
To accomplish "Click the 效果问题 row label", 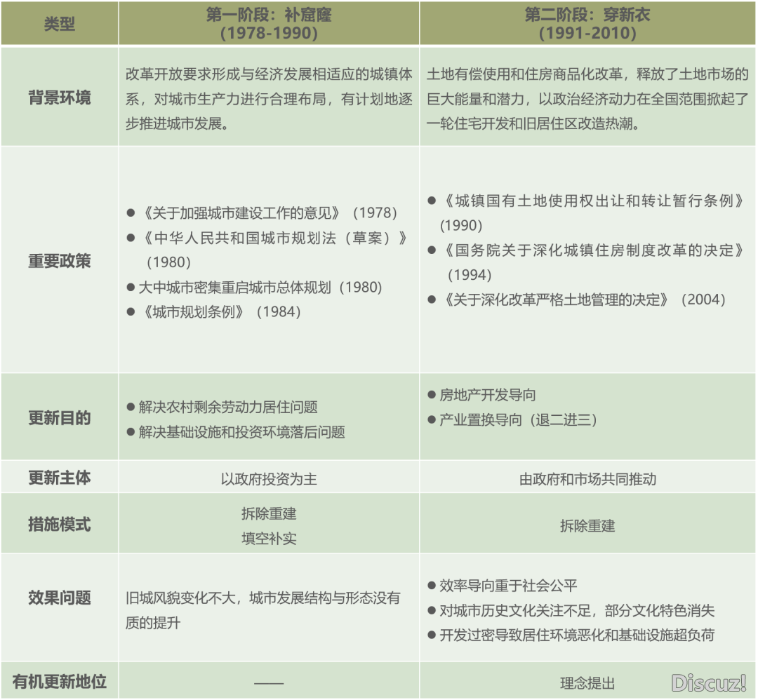I will click(59, 598).
